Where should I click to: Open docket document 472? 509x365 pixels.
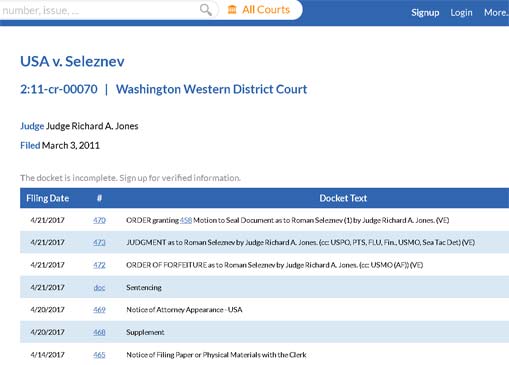[99, 265]
